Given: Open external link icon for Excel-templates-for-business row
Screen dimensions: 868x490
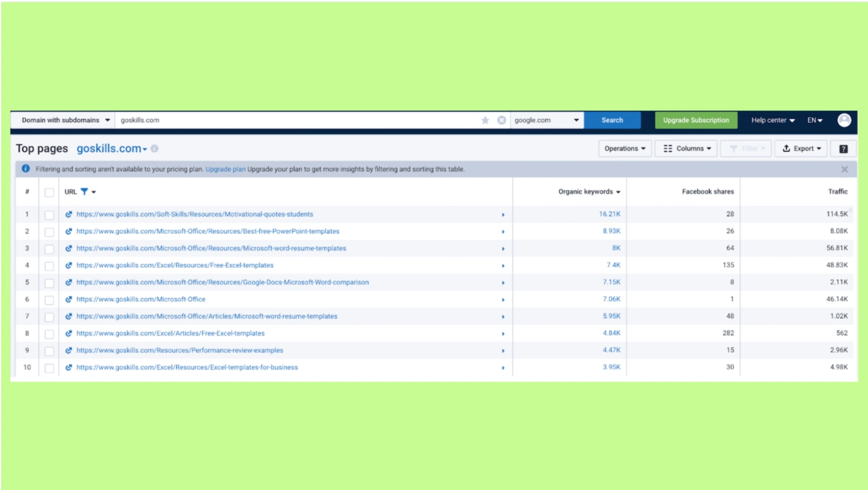Looking at the screenshot, I should click(x=69, y=367).
